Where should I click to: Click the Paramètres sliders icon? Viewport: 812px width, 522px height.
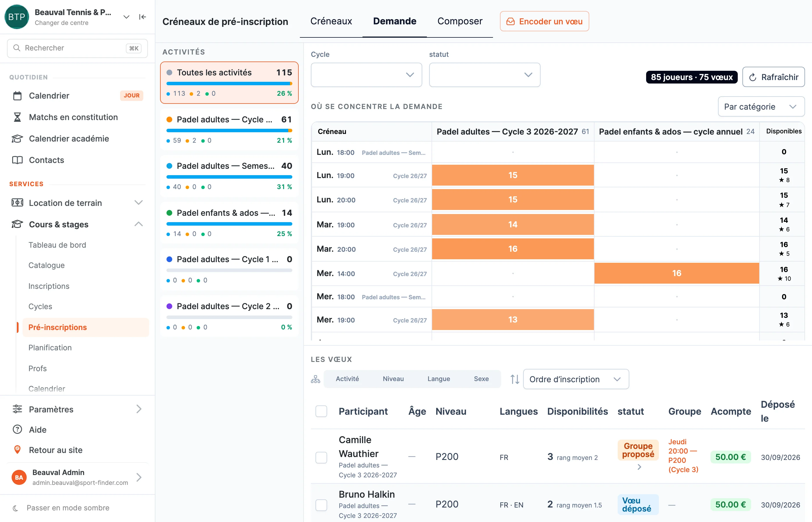pyautogui.click(x=17, y=409)
